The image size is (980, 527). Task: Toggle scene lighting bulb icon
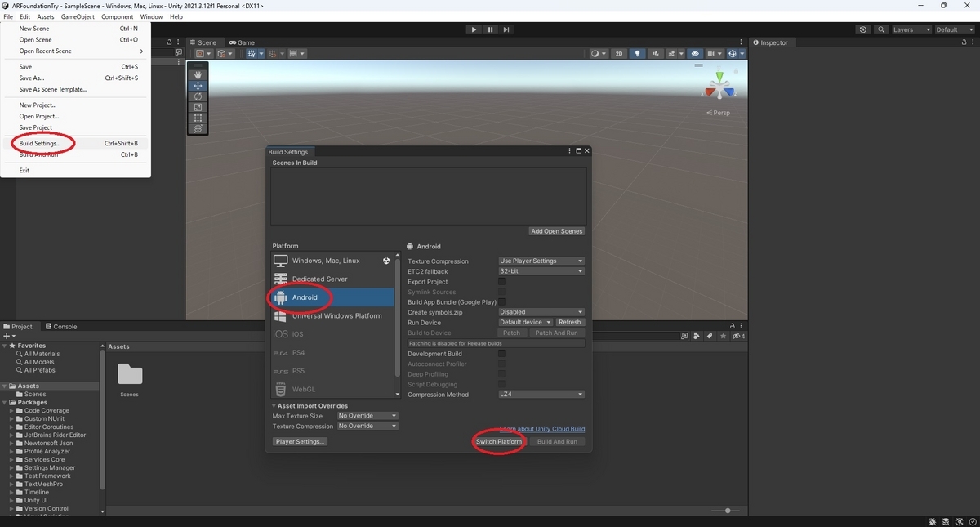tap(638, 54)
